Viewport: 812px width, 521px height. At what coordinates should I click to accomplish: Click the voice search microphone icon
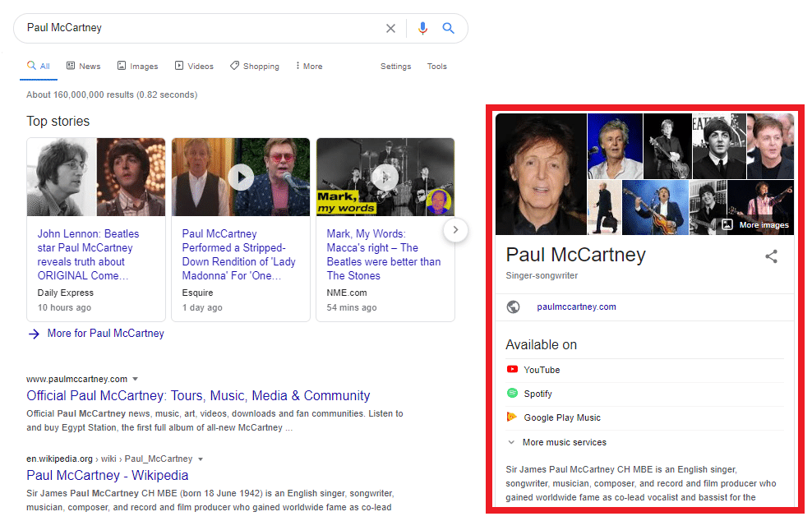(x=422, y=28)
